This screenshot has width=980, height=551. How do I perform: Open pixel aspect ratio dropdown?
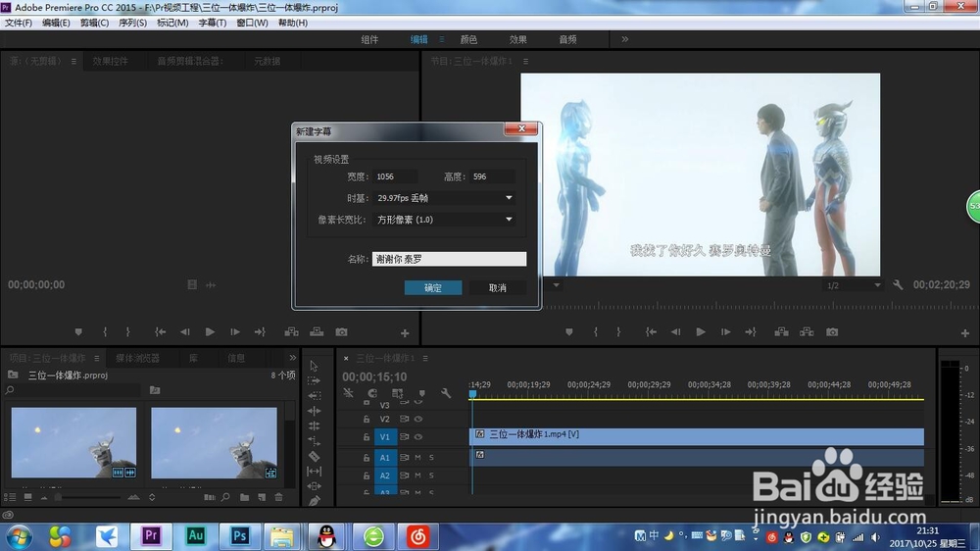pyautogui.click(x=444, y=220)
